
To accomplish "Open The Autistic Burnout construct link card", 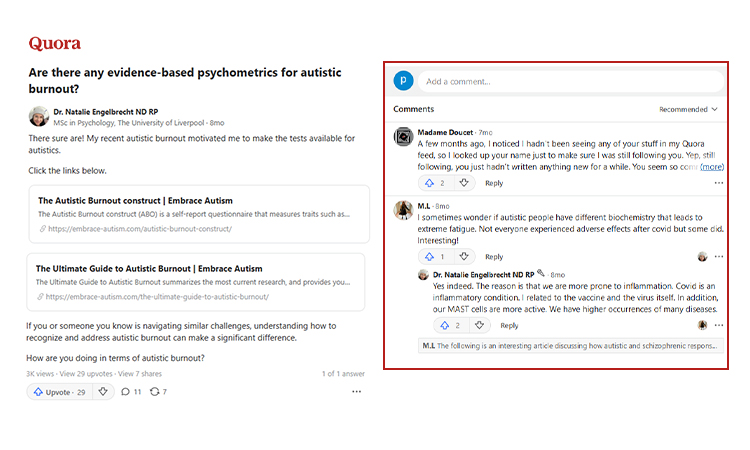I will point(199,214).
